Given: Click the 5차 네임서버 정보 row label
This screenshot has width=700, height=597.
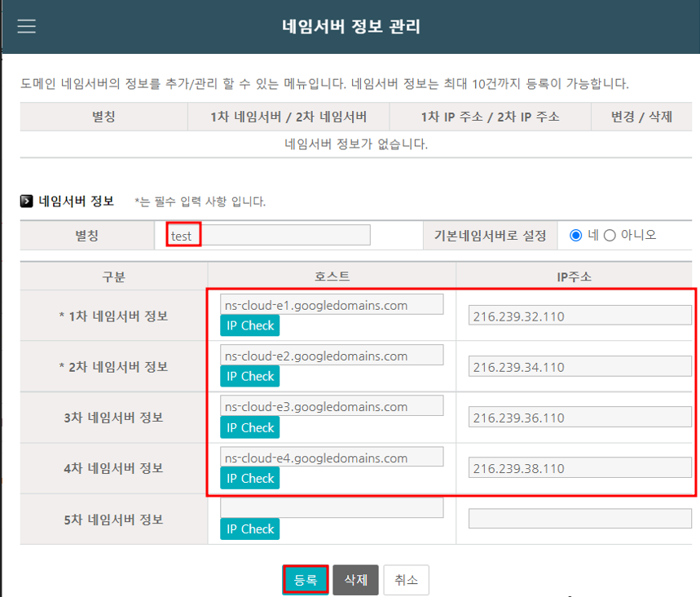Looking at the screenshot, I should (x=114, y=520).
